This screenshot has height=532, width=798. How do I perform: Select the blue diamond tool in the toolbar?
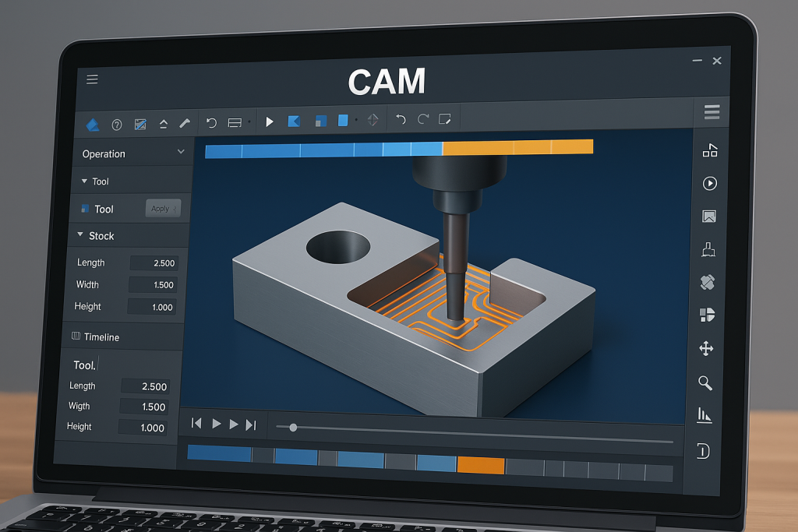pyautogui.click(x=94, y=123)
